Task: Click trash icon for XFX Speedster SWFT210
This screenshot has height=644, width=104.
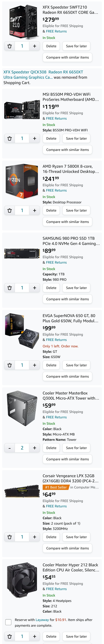Action: [10, 46]
